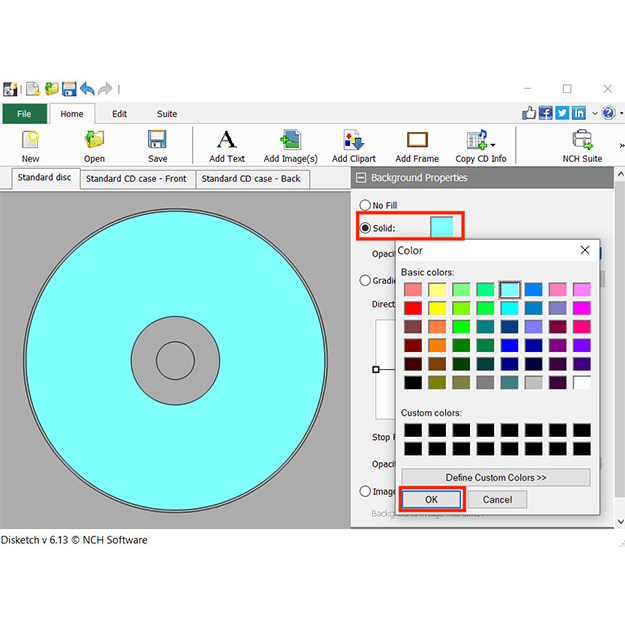Confirm the color with OK

431,499
